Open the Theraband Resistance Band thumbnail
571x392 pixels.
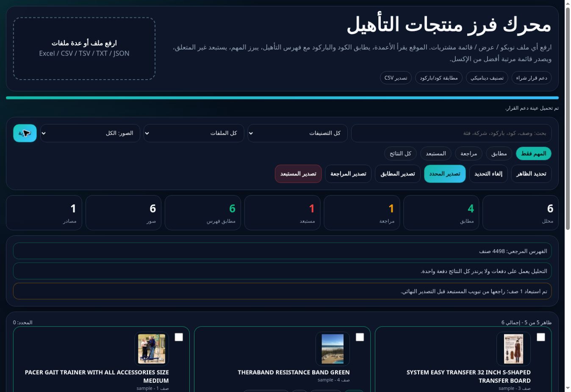pos(333,349)
